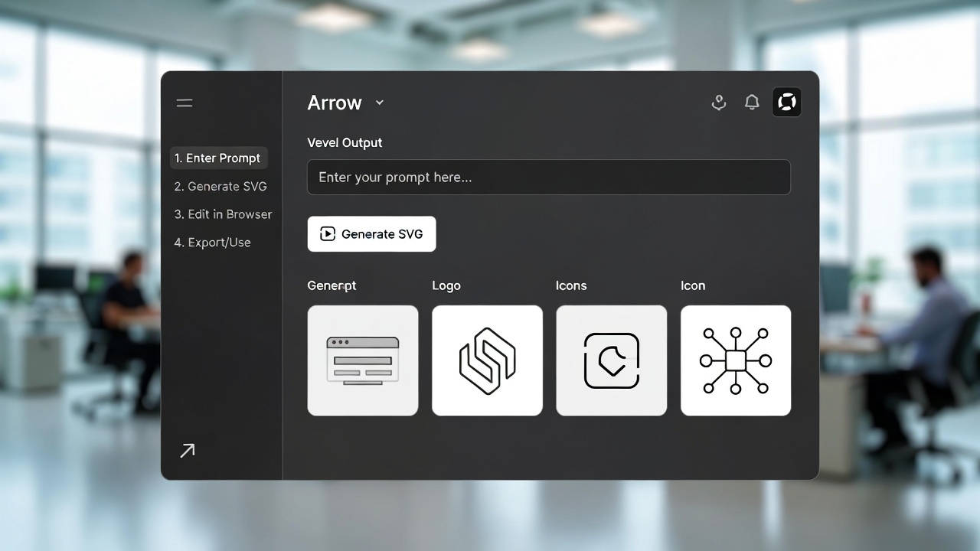Open the notifications bell icon
This screenshot has width=980, height=551.
[751, 102]
